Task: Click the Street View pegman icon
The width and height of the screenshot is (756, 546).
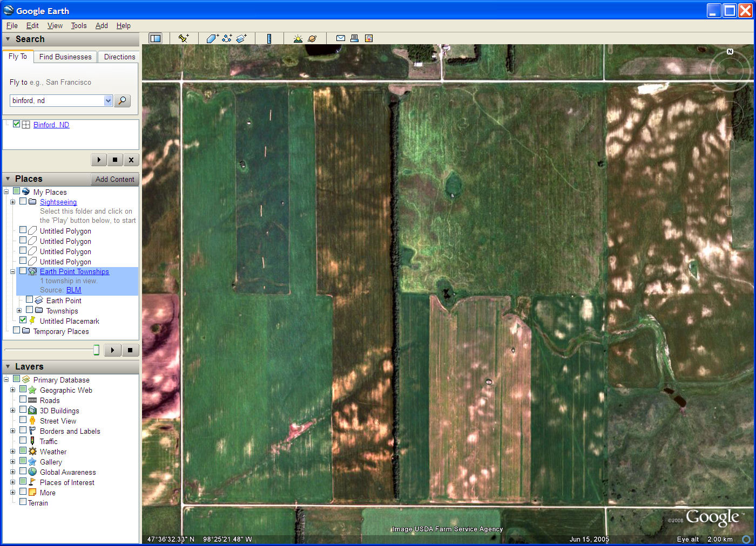Action: 32,421
